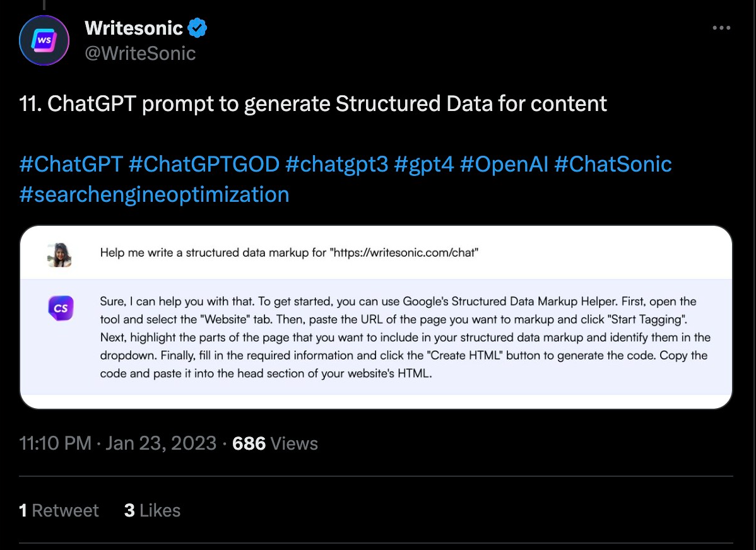Click the blue verified badge

tap(198, 28)
